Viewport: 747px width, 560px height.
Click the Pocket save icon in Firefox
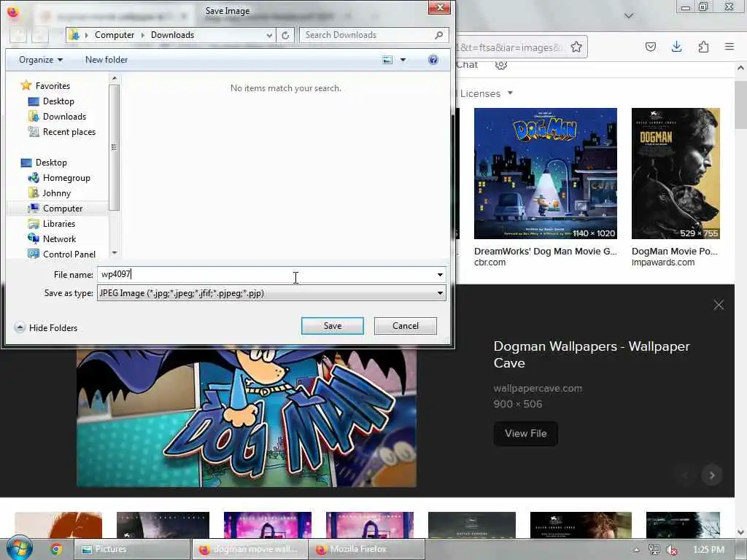tap(650, 47)
